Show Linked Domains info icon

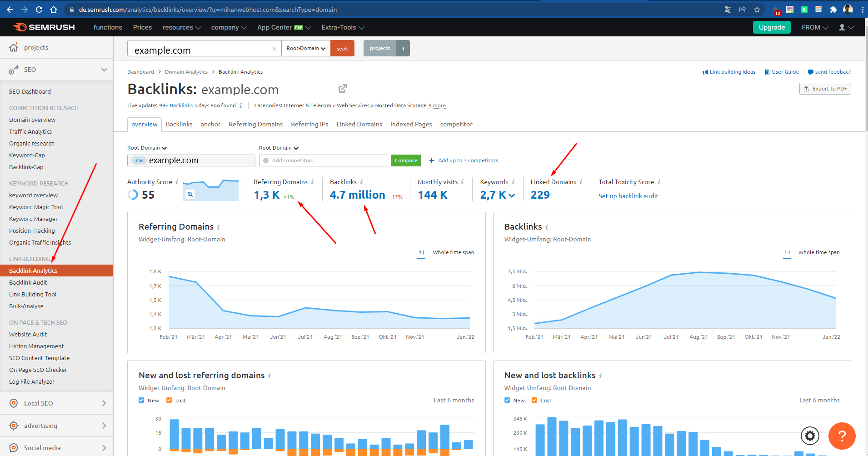coord(581,182)
